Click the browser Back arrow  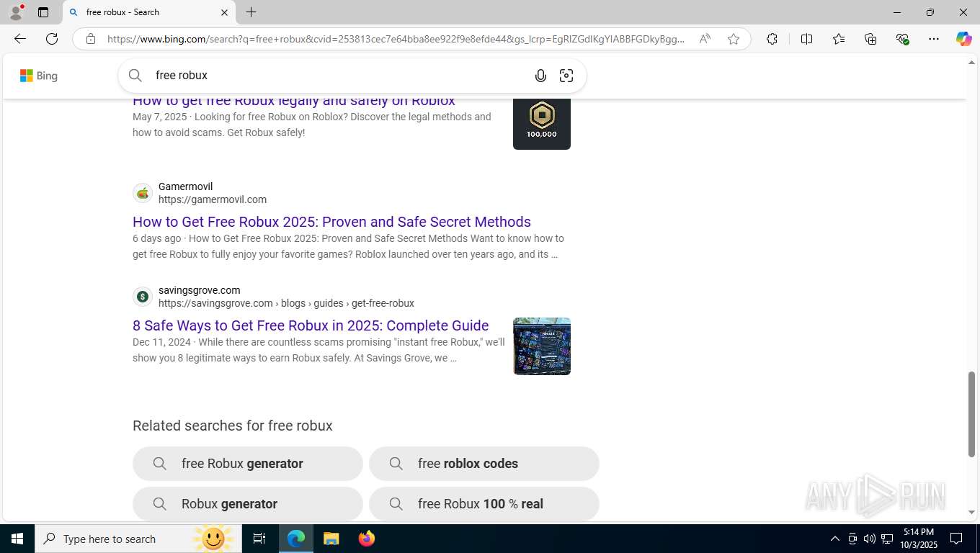[x=20, y=39]
